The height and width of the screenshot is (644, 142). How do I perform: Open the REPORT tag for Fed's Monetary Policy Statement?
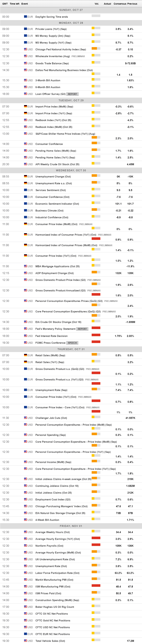(82, 329)
